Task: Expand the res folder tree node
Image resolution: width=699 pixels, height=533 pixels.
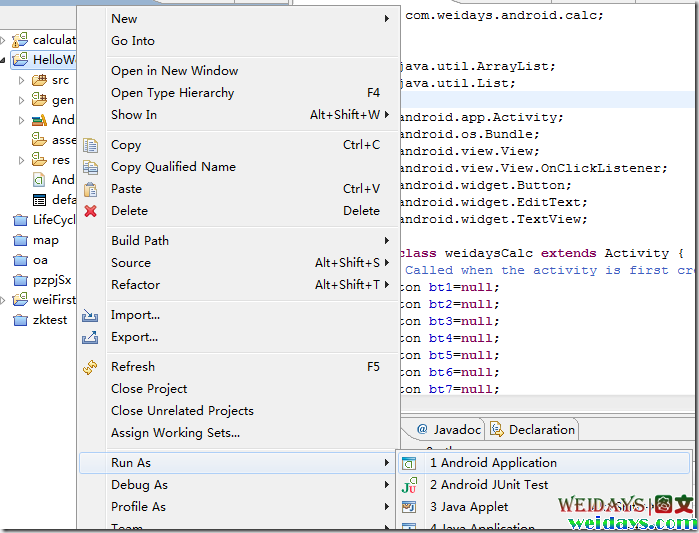Action: (22, 160)
